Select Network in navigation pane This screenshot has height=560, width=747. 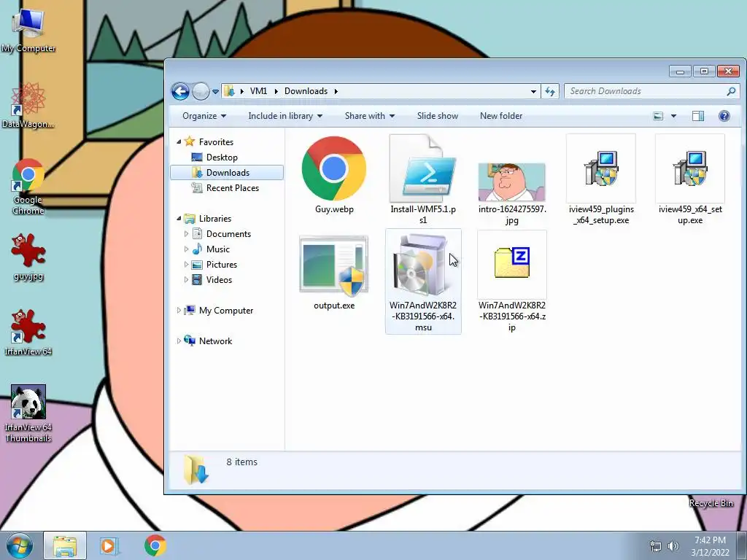tap(215, 341)
